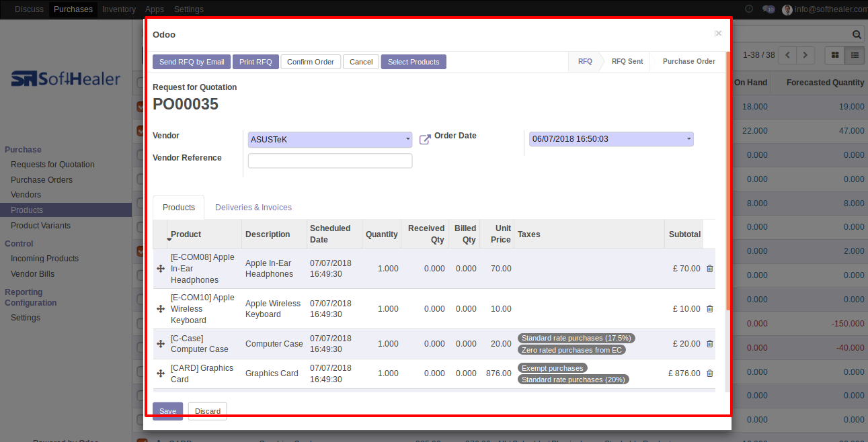
Task: Click Send RFQ by Email button
Action: (192, 62)
